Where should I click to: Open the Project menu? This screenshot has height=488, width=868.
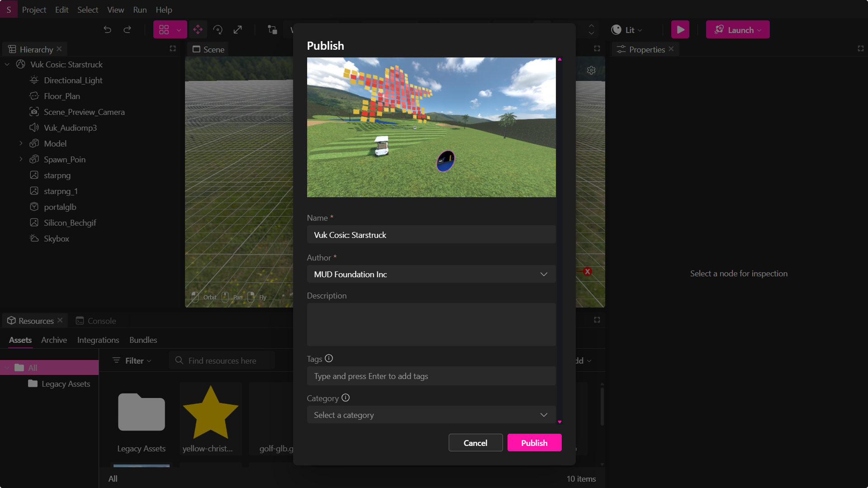point(34,9)
